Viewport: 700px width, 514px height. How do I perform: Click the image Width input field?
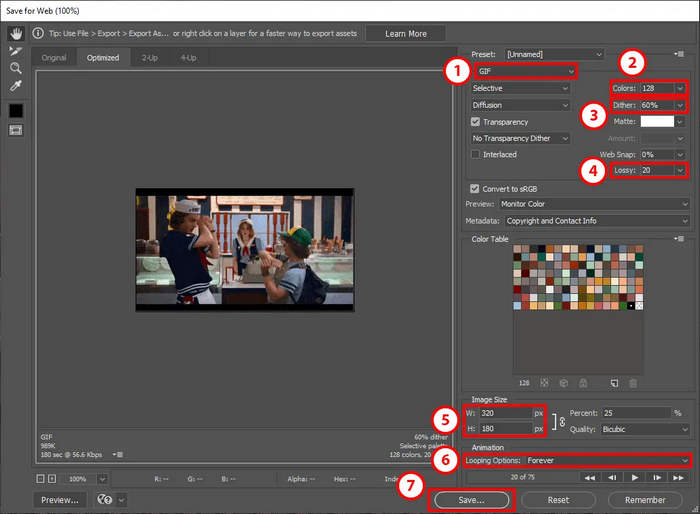506,413
